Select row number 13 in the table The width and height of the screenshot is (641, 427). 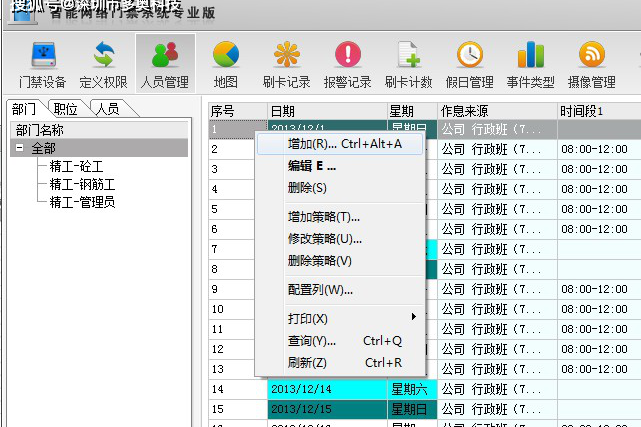click(x=231, y=369)
